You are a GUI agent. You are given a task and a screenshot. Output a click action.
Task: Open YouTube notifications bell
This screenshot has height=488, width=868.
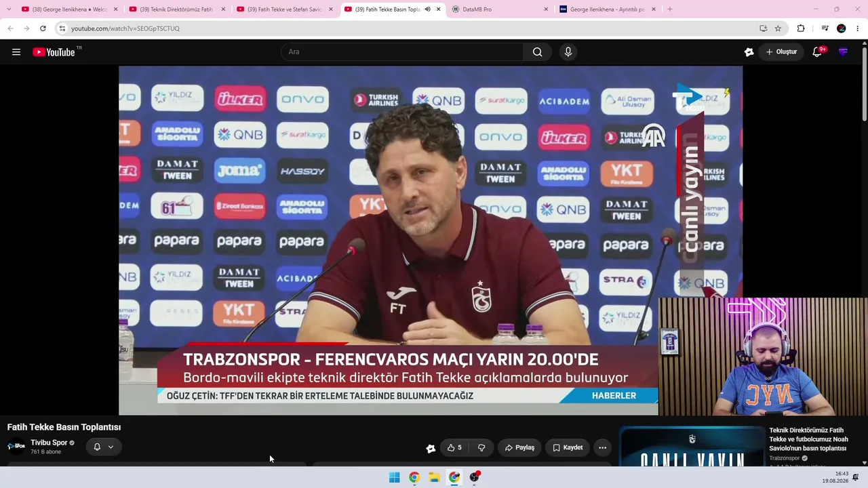817,52
